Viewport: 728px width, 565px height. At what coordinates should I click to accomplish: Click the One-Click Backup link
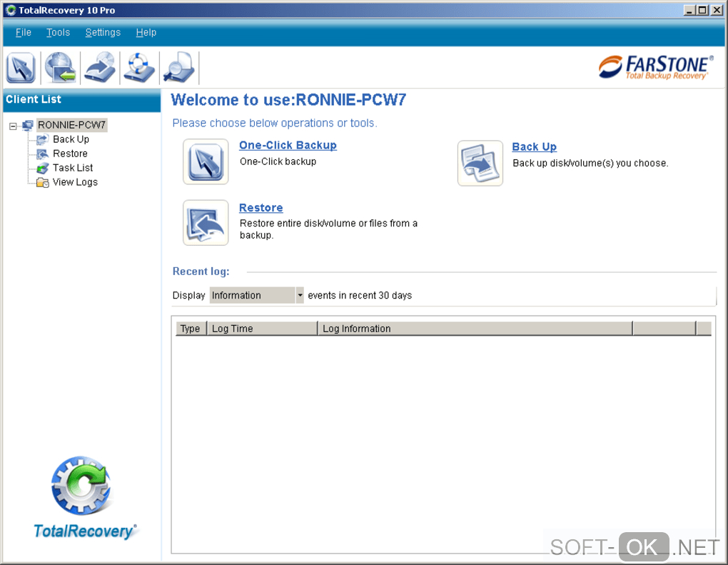click(x=288, y=146)
